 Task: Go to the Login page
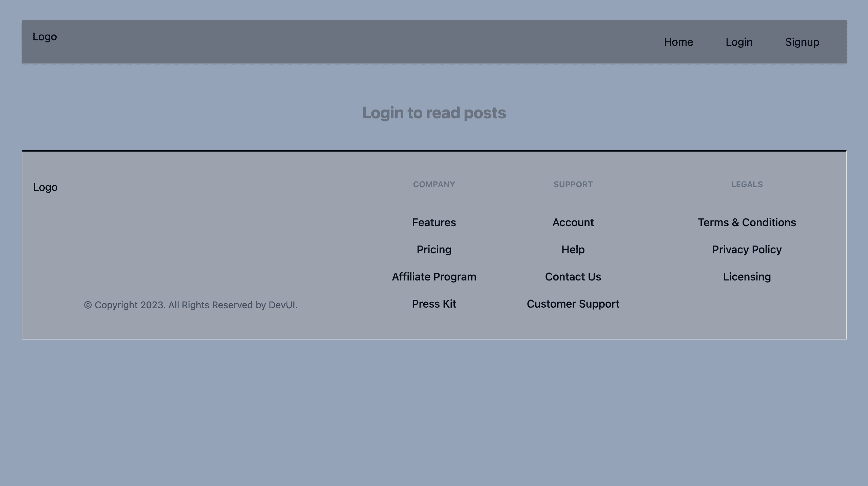click(x=739, y=42)
